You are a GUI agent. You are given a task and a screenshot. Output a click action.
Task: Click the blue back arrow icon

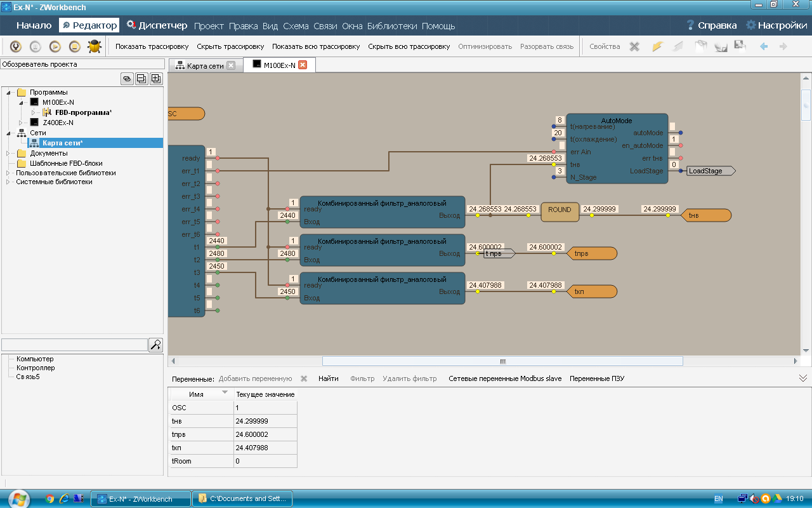pos(764,46)
